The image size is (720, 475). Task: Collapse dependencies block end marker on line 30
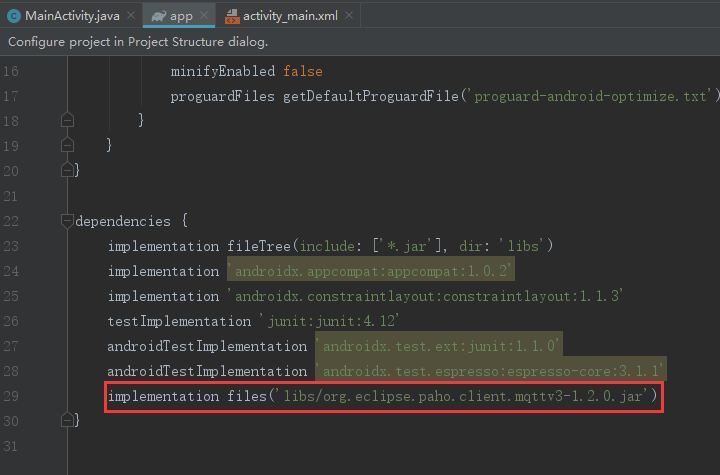[68, 420]
